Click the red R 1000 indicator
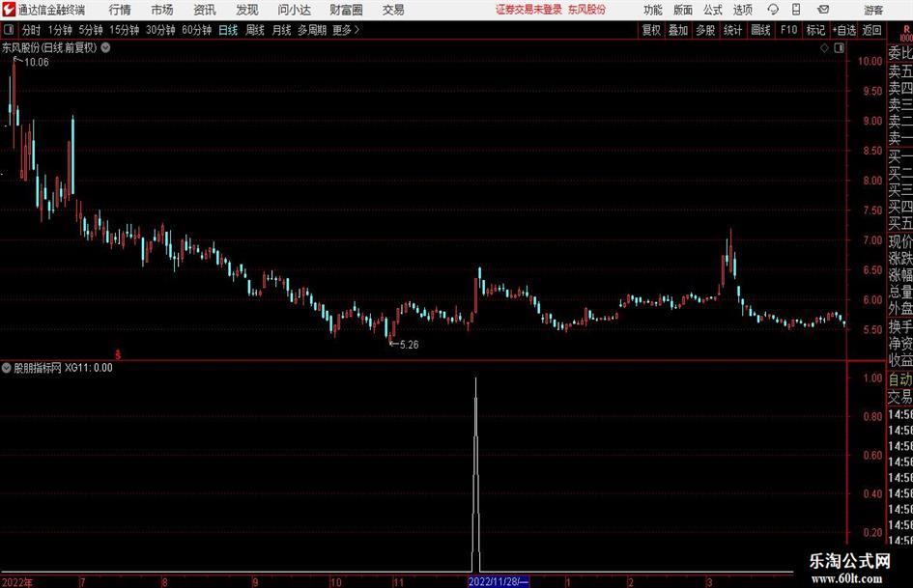This screenshot has width=913, height=588. [906, 33]
